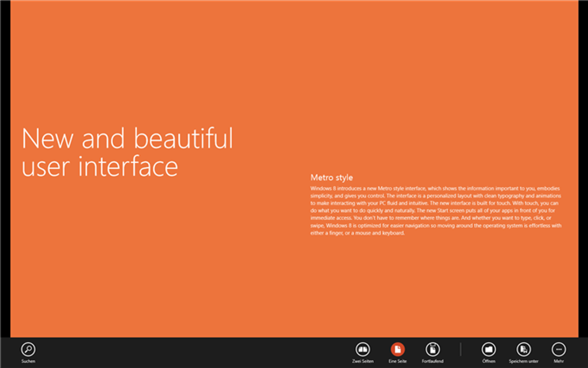
Task: Select the highlighted Eine Seite view icon
Action: click(x=398, y=349)
